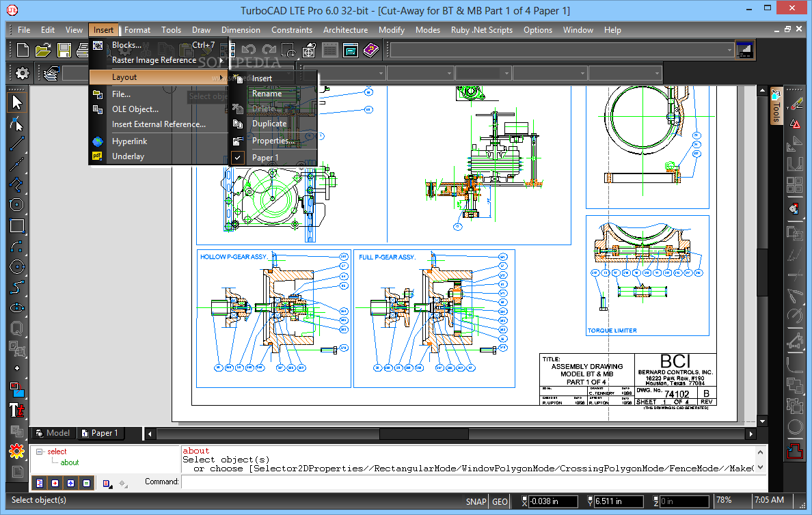Toggle the Paper 1 checkmark in Layout submenu
This screenshot has height=515, width=812.
(x=238, y=157)
